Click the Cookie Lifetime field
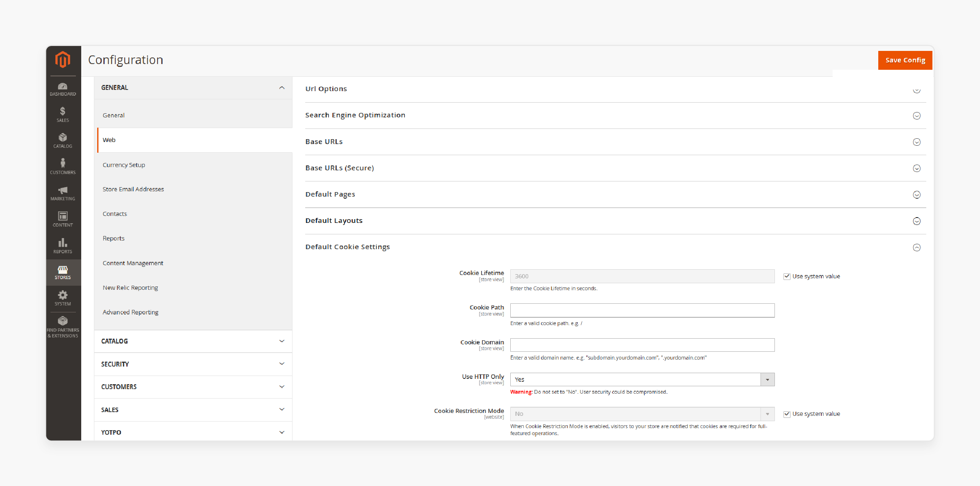980x486 pixels. click(642, 276)
